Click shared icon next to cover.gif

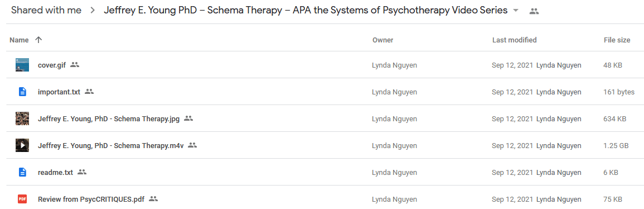74,65
